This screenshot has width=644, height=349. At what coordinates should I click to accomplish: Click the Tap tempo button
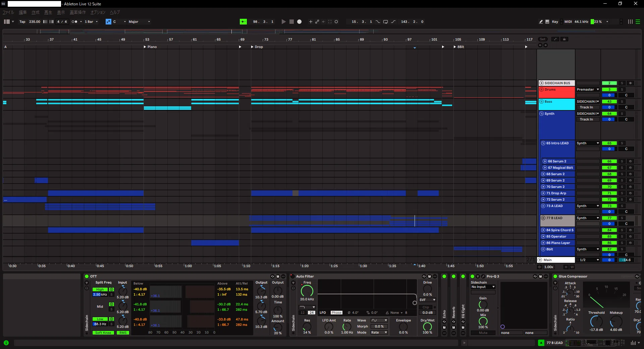click(22, 22)
